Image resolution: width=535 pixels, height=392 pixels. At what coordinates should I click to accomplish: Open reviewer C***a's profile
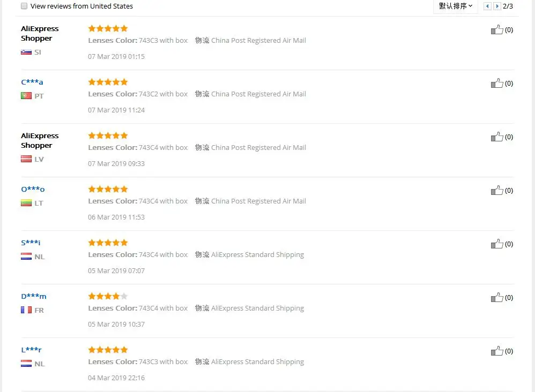(x=32, y=82)
